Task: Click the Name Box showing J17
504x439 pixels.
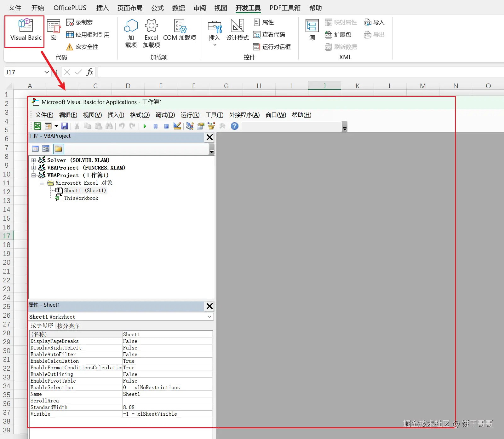Action: point(27,72)
